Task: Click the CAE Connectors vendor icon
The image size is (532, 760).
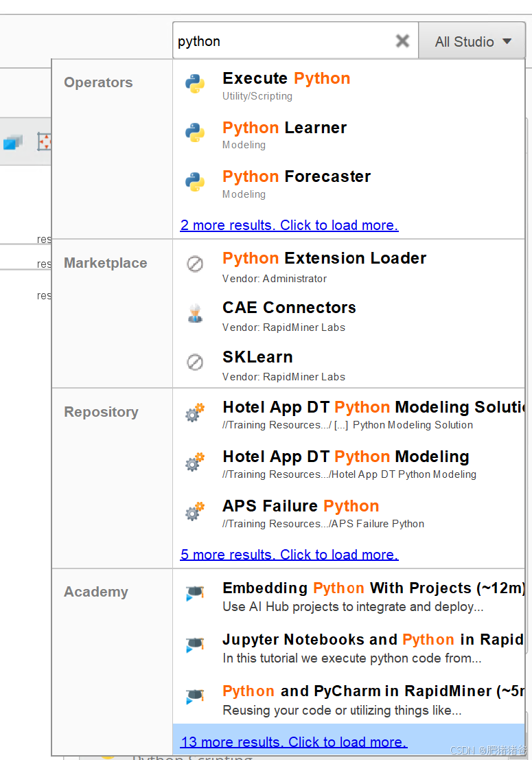Action: (196, 314)
